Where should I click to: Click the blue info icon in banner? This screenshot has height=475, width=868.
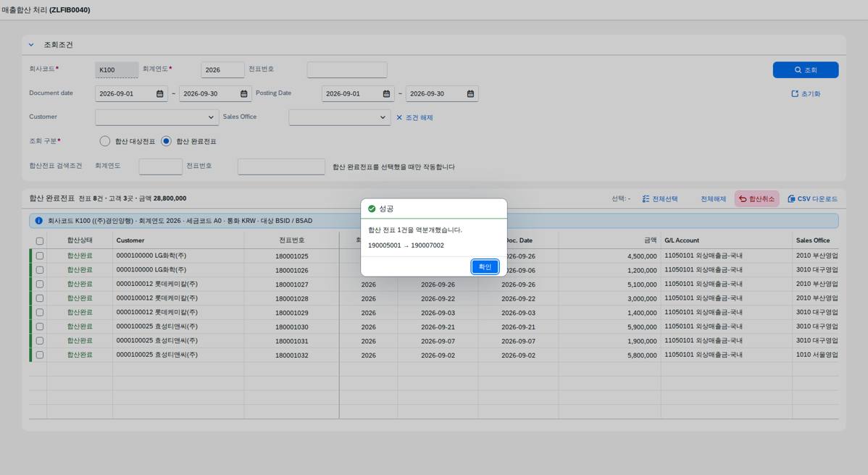[38, 221]
